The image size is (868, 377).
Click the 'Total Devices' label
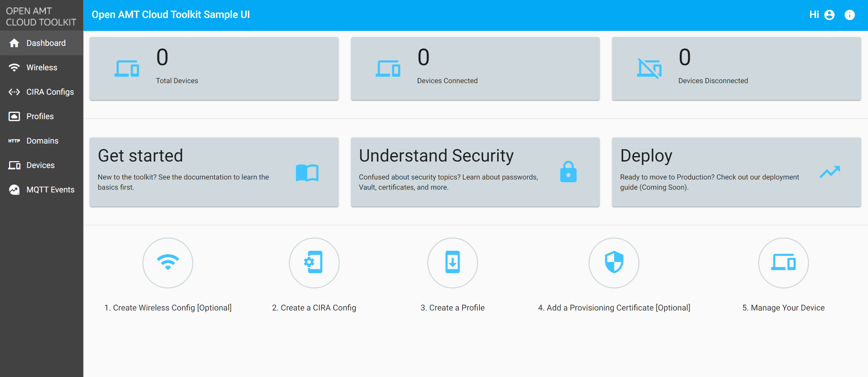point(177,81)
